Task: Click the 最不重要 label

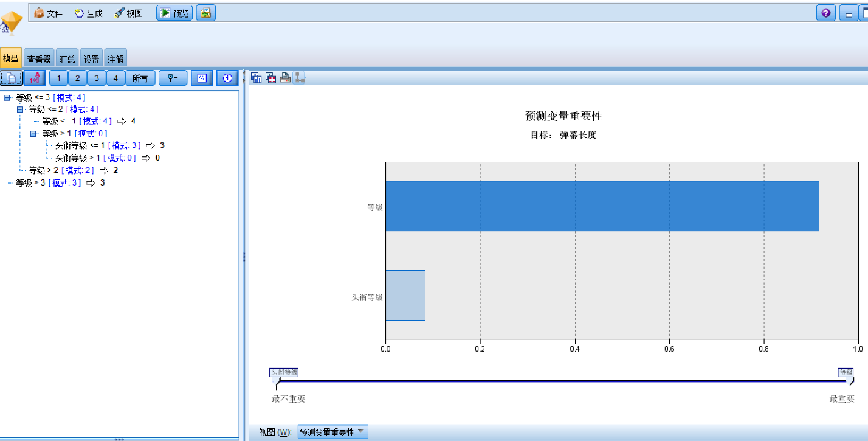Action: (x=289, y=399)
